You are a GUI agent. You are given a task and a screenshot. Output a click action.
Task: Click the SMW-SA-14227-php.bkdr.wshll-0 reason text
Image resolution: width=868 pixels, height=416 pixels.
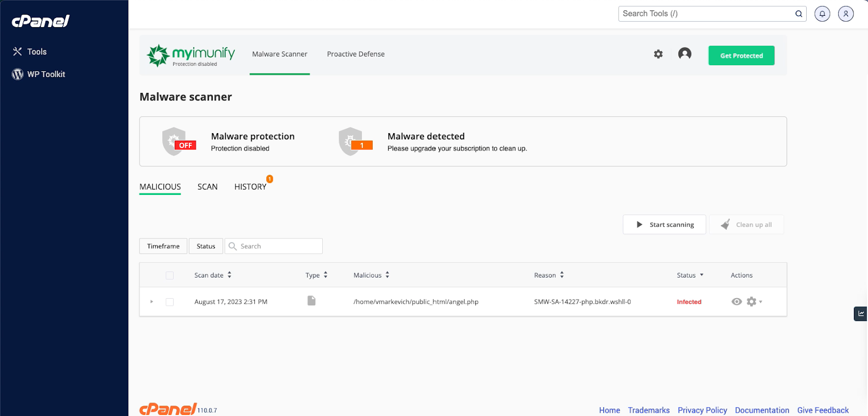click(583, 302)
